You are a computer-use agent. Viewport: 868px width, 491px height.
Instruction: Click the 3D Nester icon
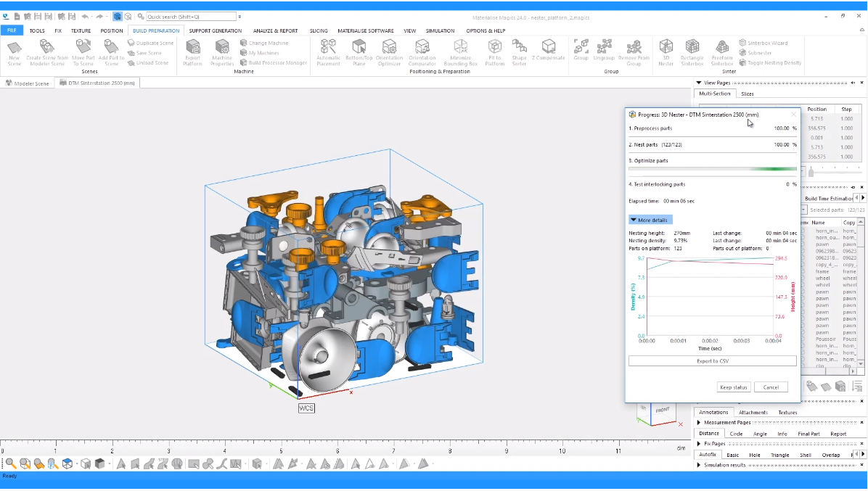(x=666, y=51)
